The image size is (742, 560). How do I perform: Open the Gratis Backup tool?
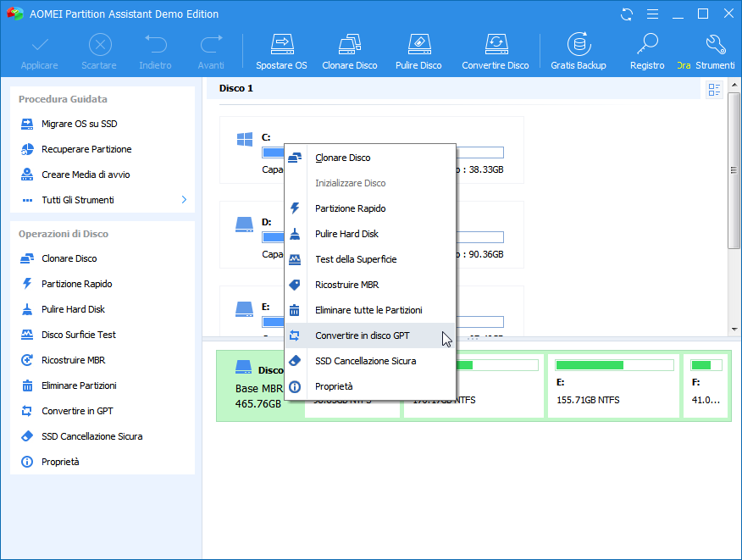point(579,45)
